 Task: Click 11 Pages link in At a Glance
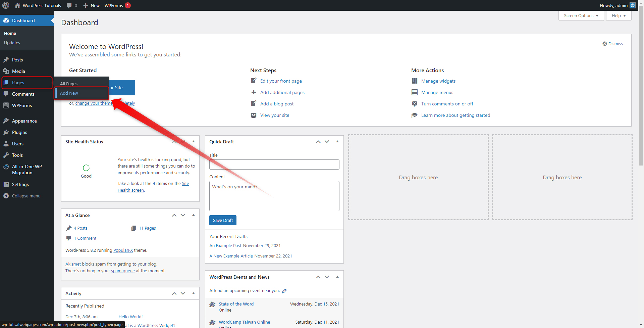[147, 228]
